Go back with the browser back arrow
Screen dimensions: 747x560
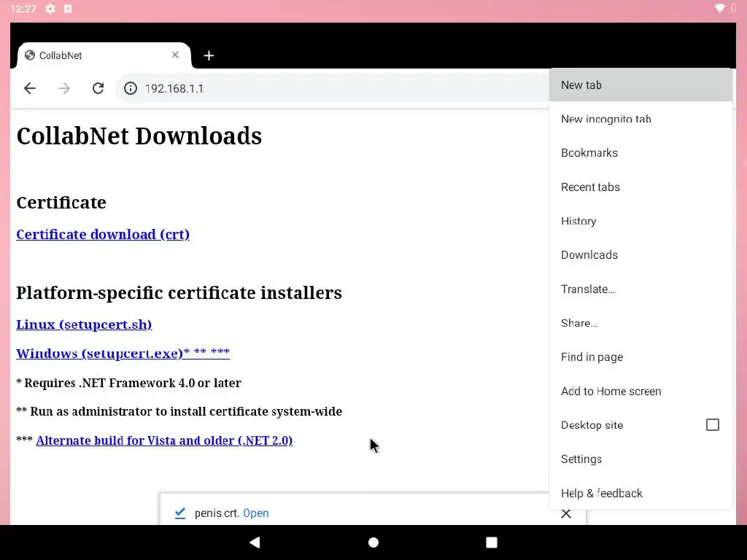29,88
